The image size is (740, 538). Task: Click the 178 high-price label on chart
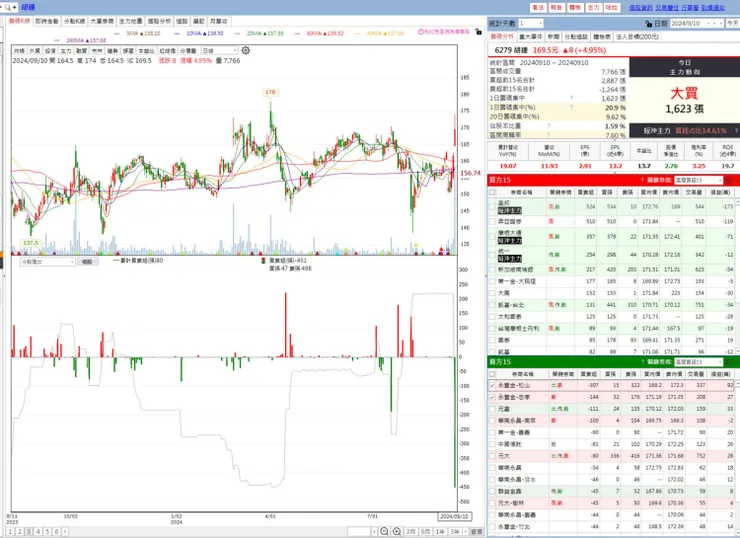pos(270,92)
